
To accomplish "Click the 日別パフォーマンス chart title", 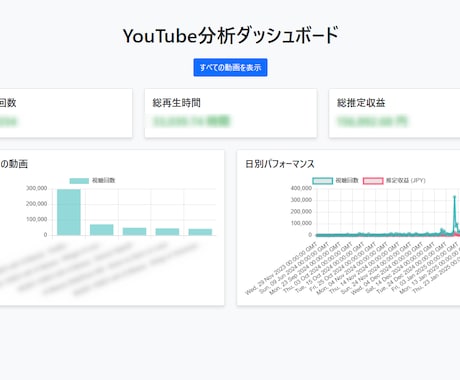I will click(280, 164).
